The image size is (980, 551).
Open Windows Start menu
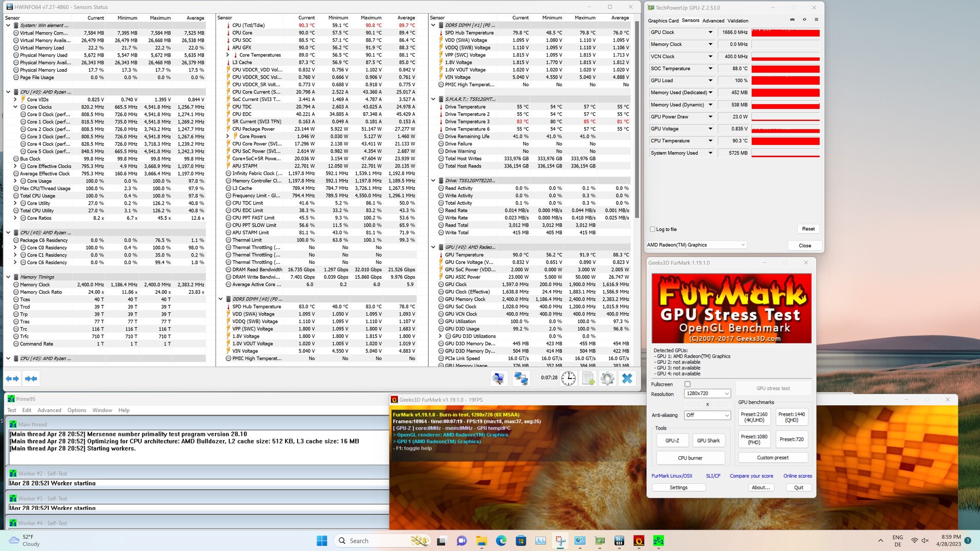point(322,541)
